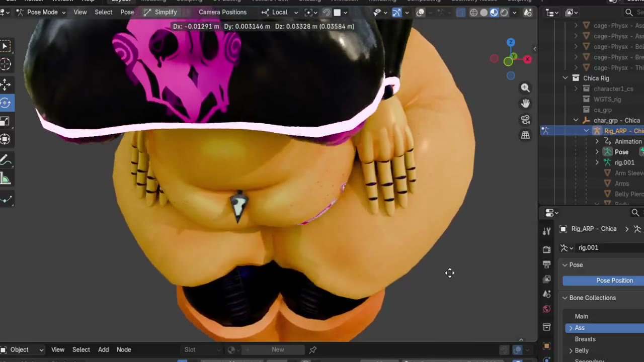Viewport: 644px width, 362px height.
Task: Open the Object type dropdown in node editor
Action: point(22,350)
